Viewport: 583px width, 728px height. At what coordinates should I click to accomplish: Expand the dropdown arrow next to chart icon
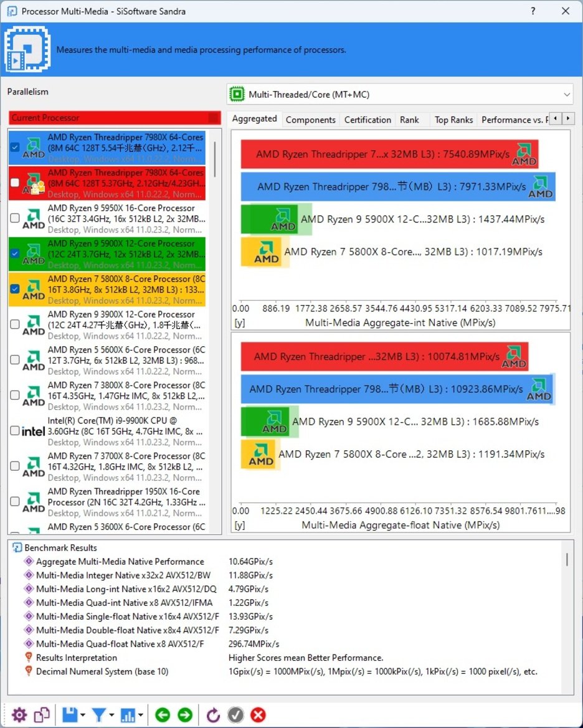140,715
